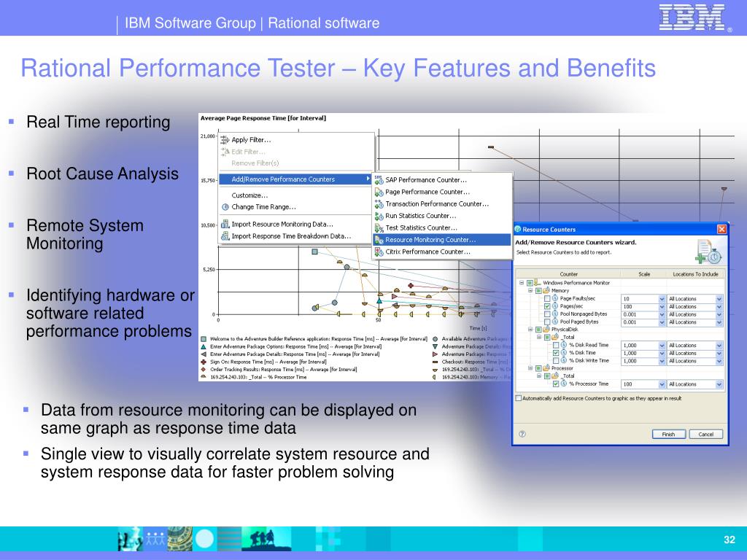Click the Order Tracking Results diamond legend marker
The width and height of the screenshot is (747, 560).
(204, 370)
